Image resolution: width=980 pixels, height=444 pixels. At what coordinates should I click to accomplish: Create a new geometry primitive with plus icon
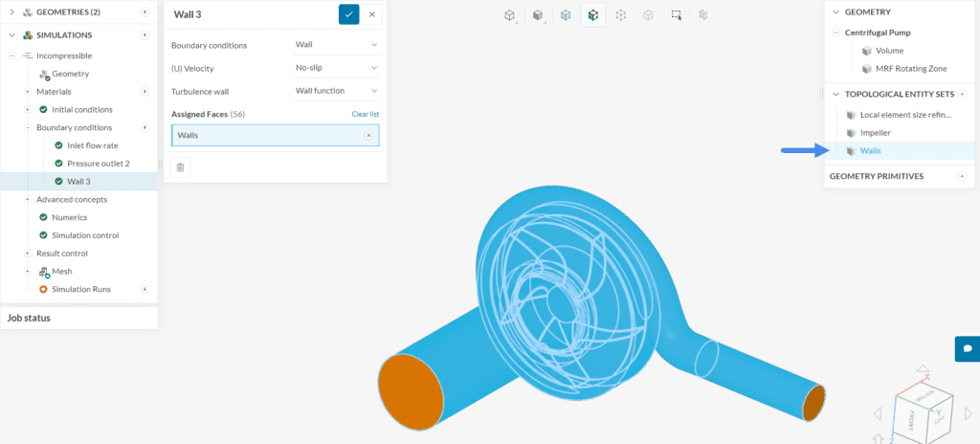pyautogui.click(x=962, y=176)
